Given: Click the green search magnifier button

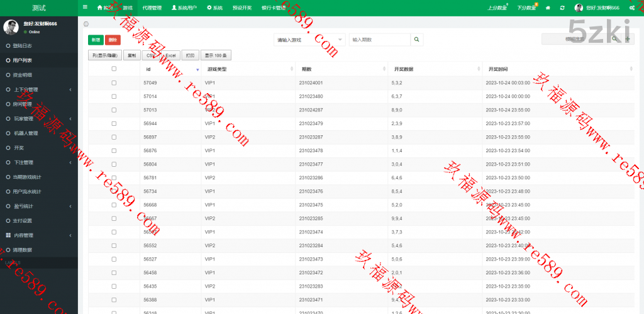Looking at the screenshot, I should pyautogui.click(x=418, y=40).
